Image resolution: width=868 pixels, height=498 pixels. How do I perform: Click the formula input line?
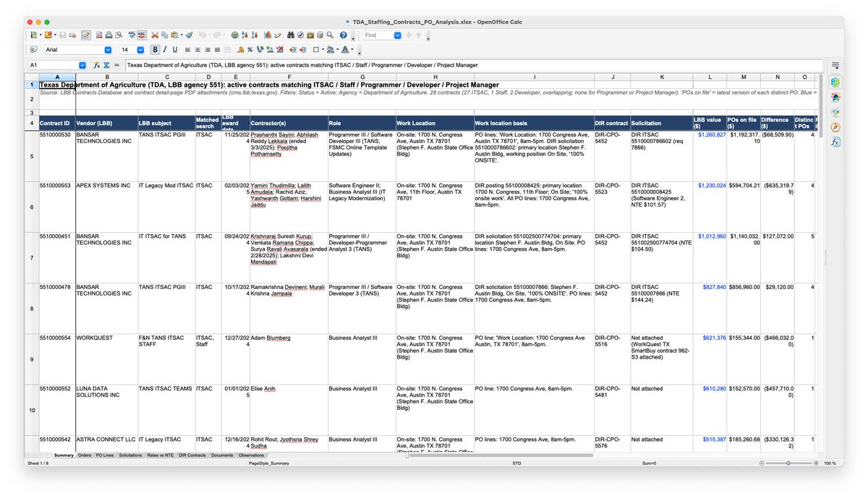(474, 65)
